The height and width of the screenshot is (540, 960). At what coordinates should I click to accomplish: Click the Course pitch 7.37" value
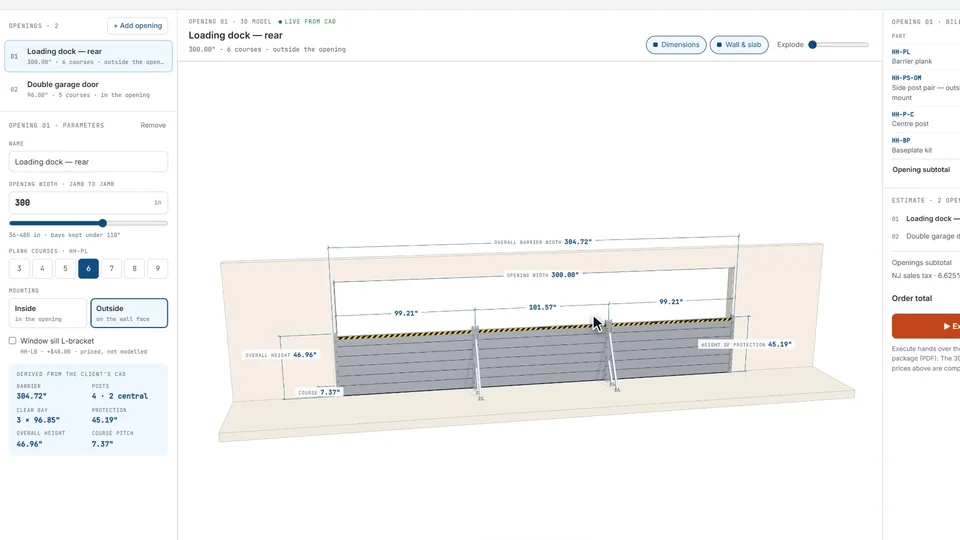point(103,444)
